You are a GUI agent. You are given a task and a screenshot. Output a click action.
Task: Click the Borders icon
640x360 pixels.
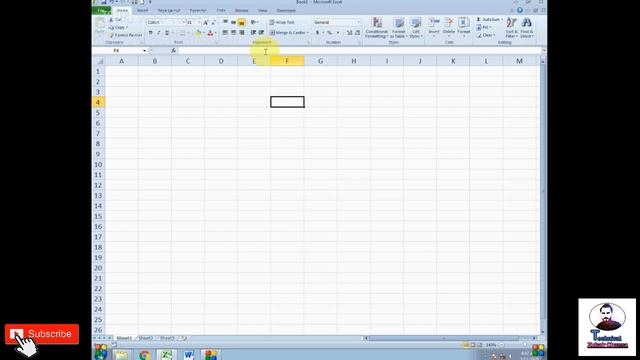(x=182, y=33)
